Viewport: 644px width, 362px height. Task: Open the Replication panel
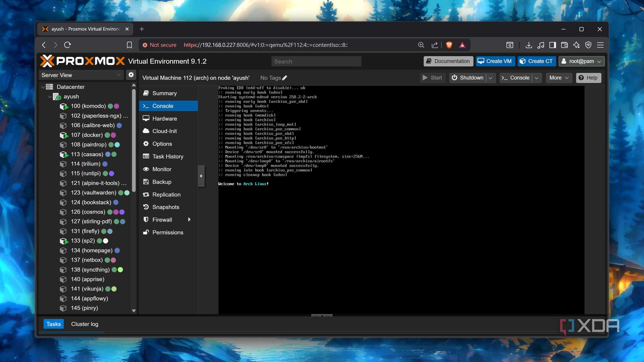[x=166, y=194]
